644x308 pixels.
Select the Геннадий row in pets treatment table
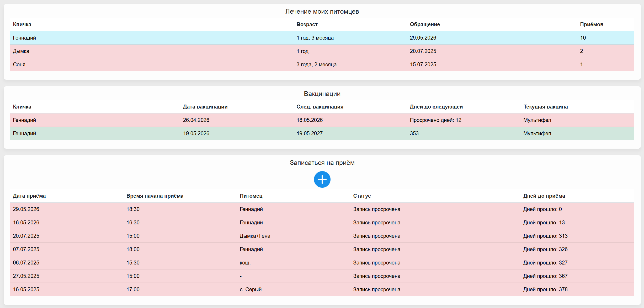[322, 38]
